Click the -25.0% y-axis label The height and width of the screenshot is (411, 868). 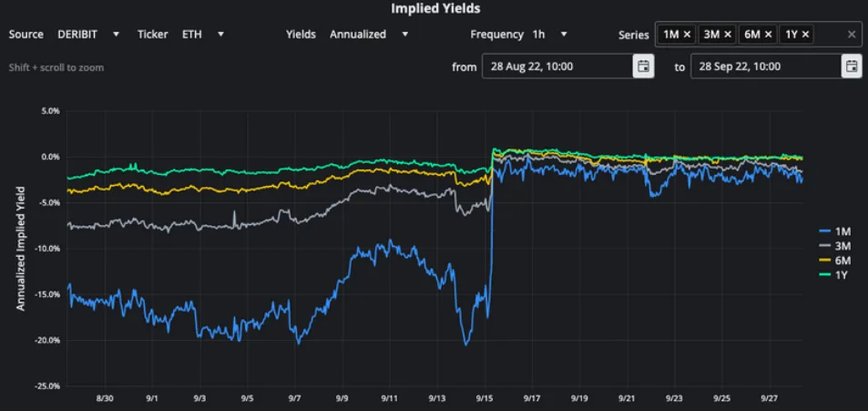click(x=47, y=386)
